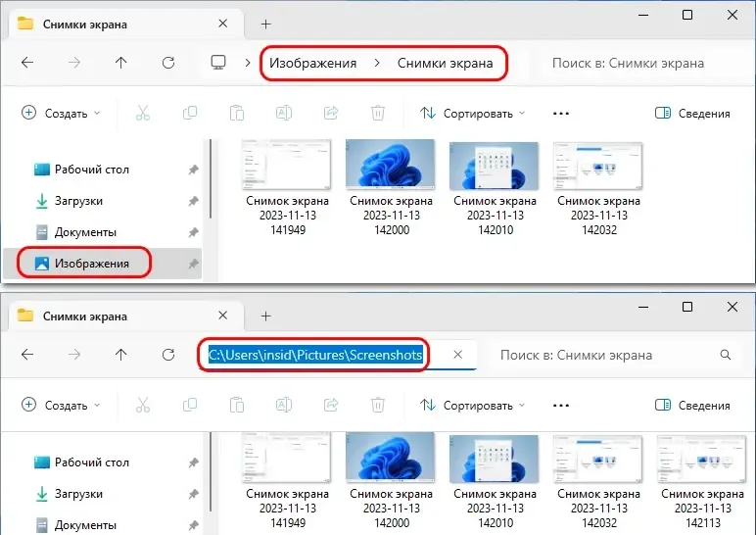Go forward in the bottom Explorer window

coord(74,355)
